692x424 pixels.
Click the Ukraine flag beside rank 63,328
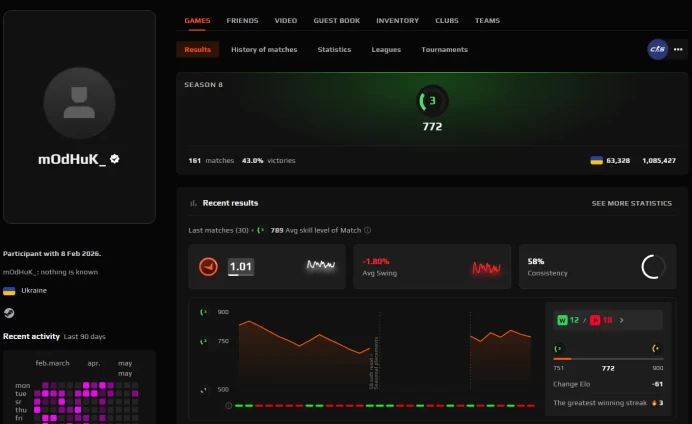tap(596, 160)
